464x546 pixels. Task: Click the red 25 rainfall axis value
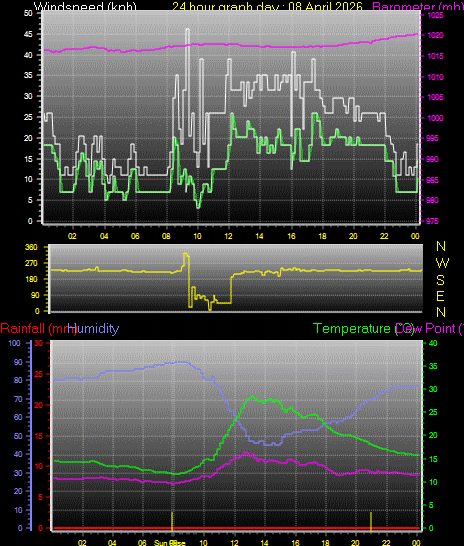[x=39, y=374]
